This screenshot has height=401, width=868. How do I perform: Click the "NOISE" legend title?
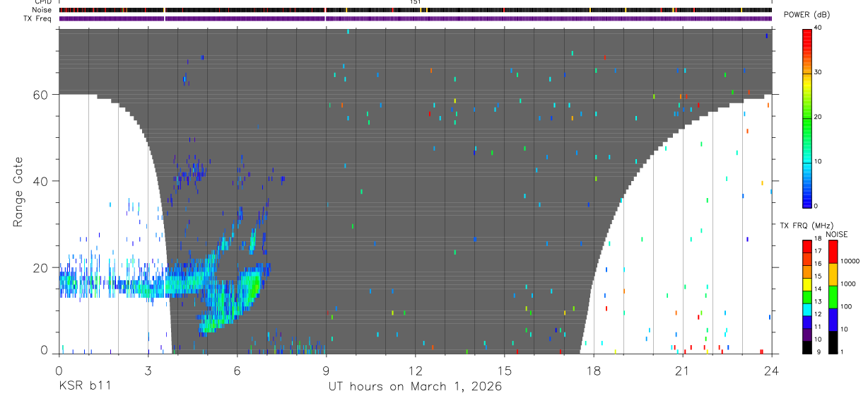coord(837,234)
